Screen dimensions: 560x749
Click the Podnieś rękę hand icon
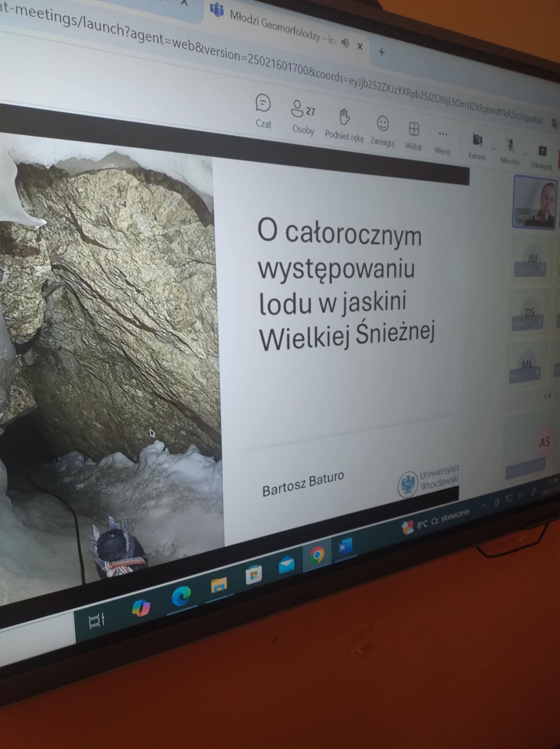(x=344, y=117)
